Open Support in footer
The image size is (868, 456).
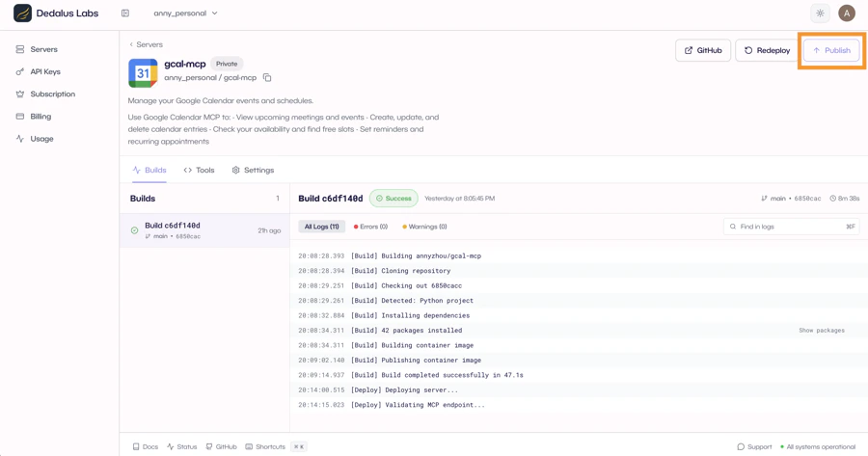(754, 446)
